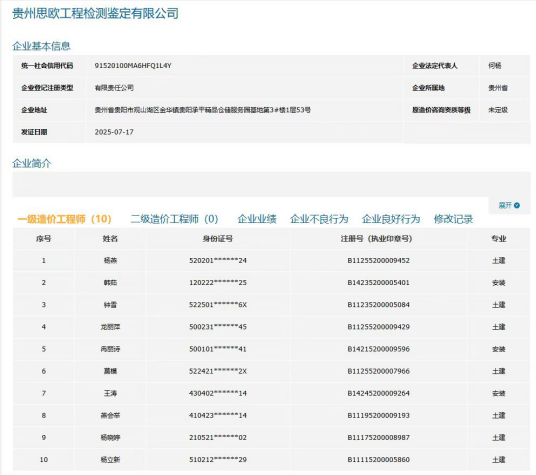Select registration number B14235200005401
This screenshot has width=536, height=475.
(x=378, y=283)
